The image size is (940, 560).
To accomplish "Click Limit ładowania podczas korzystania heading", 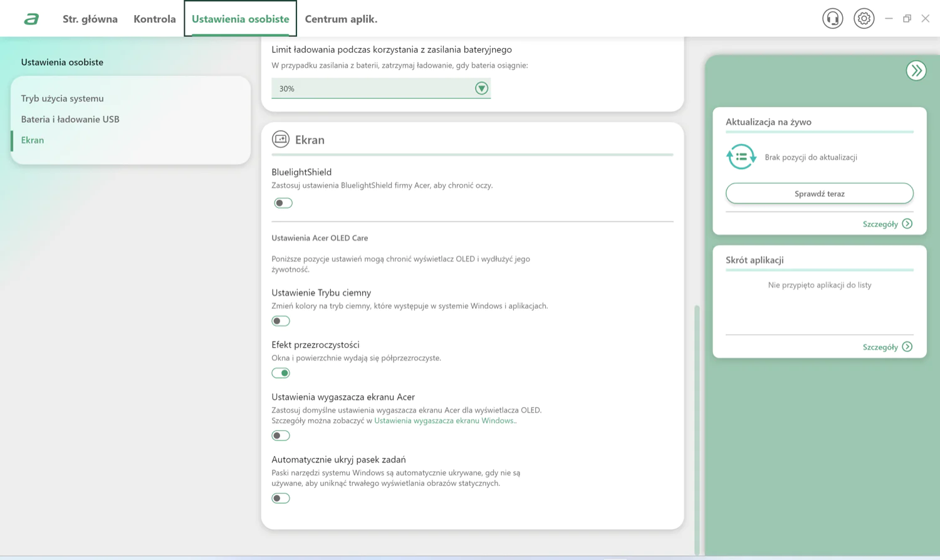I will coord(392,49).
